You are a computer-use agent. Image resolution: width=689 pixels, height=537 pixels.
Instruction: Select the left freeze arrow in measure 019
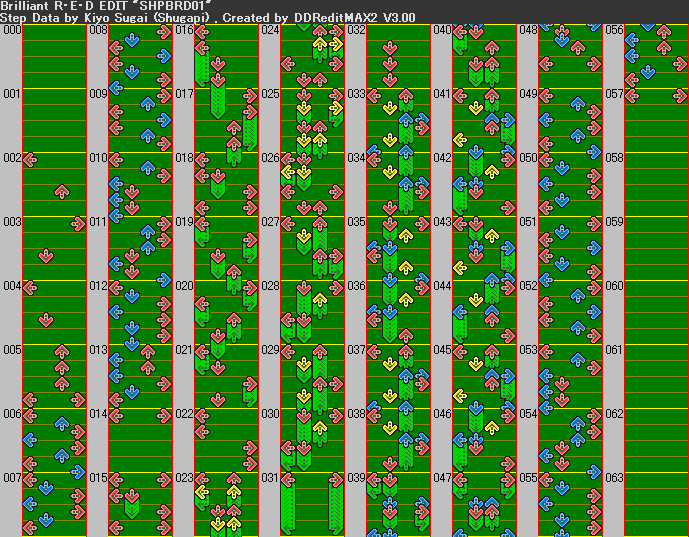pyautogui.click(x=202, y=232)
